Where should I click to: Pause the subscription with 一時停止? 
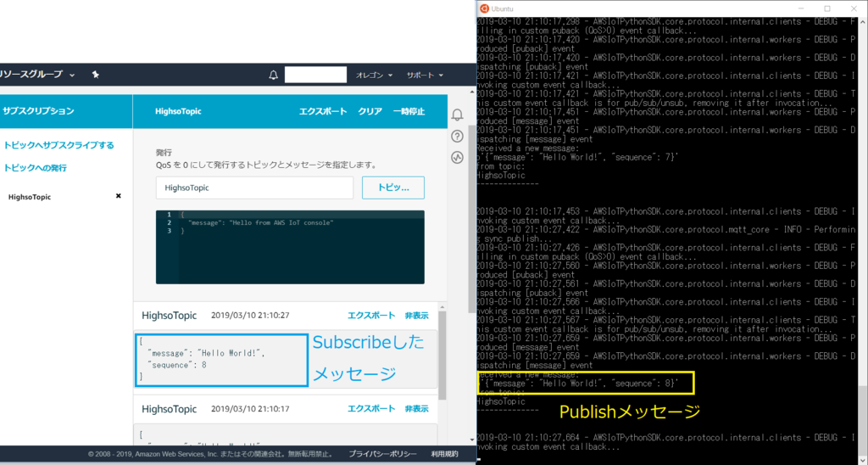click(x=409, y=111)
